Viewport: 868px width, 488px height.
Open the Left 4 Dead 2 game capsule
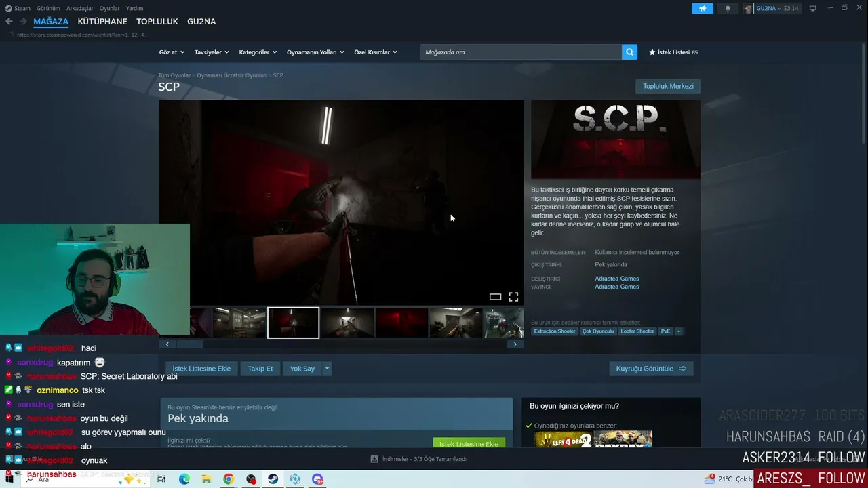pos(564,439)
